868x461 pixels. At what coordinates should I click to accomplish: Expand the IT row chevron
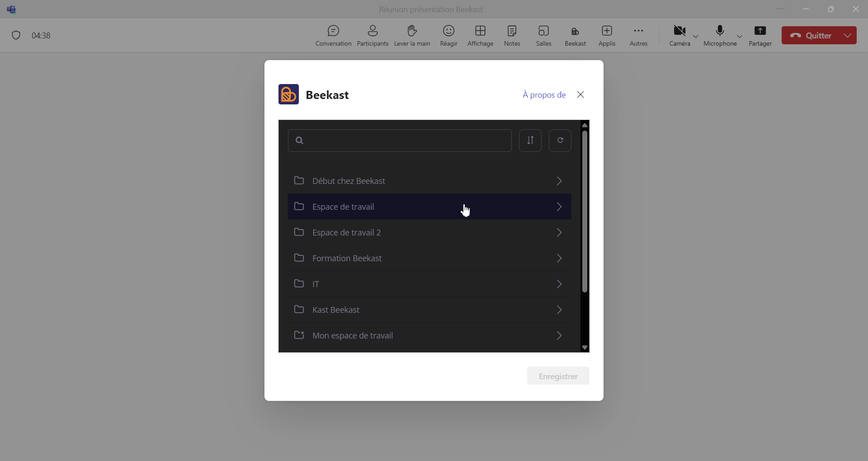(560, 284)
